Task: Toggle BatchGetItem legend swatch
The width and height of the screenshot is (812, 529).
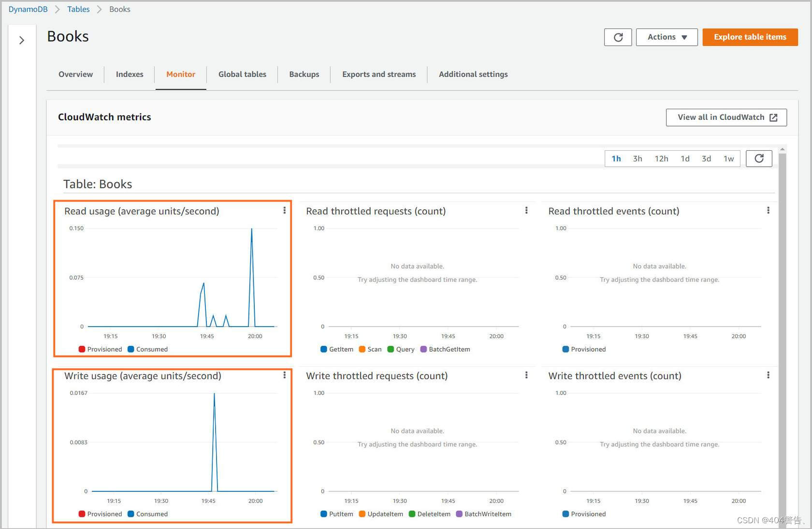Action: click(423, 349)
